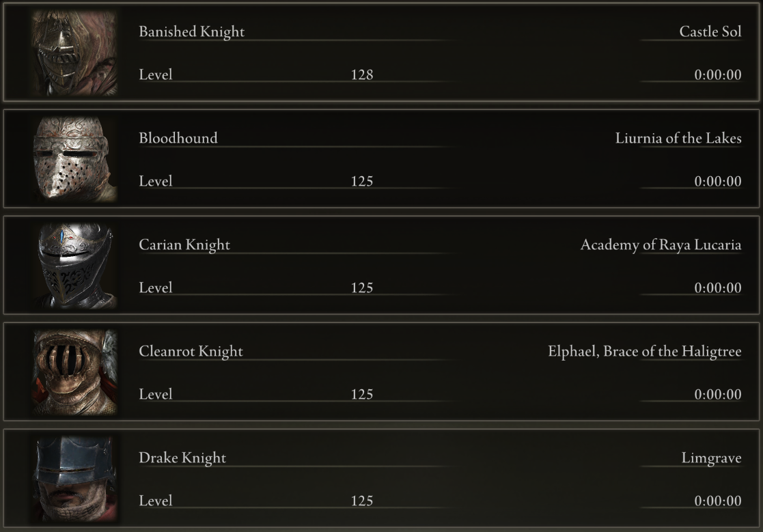Select the Bloodhound helmet portrait
The width and height of the screenshot is (763, 532).
pyautogui.click(x=74, y=159)
